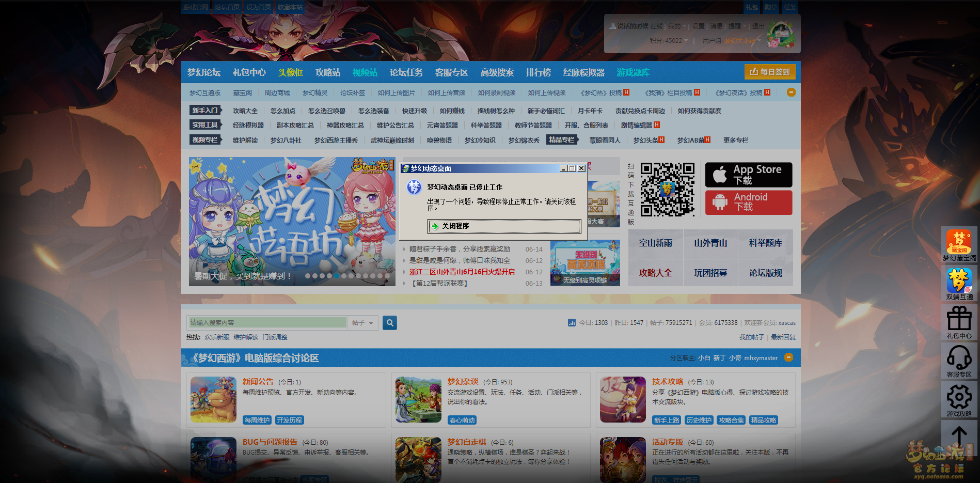Click the 关闭程序 button in the crash dialog
Image resolution: width=980 pixels, height=483 pixels.
tap(504, 226)
